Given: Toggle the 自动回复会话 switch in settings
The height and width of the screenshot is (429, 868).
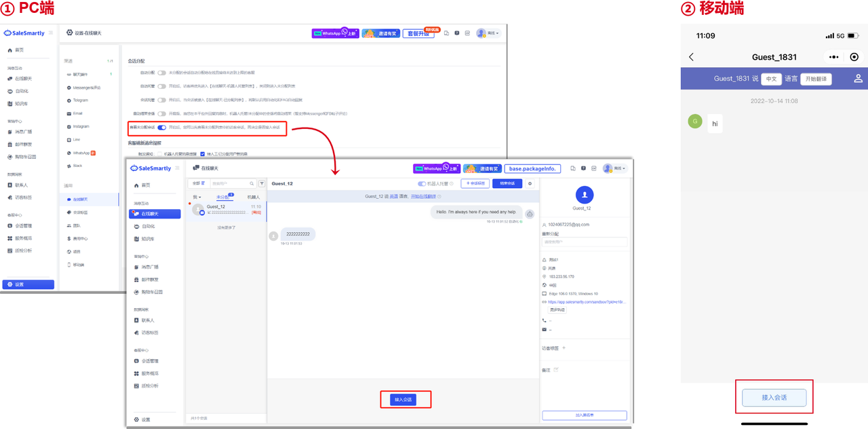Looking at the screenshot, I should click(x=161, y=113).
